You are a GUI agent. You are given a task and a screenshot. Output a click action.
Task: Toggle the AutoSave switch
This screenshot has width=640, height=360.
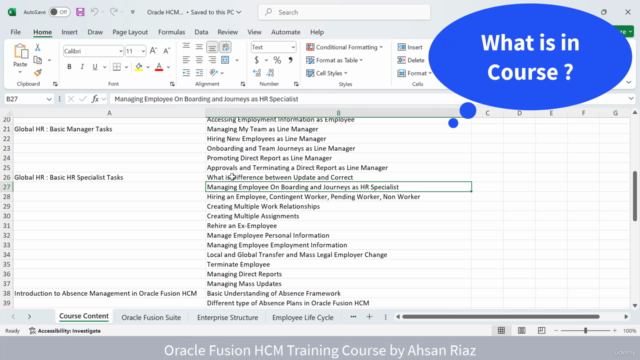tap(59, 12)
